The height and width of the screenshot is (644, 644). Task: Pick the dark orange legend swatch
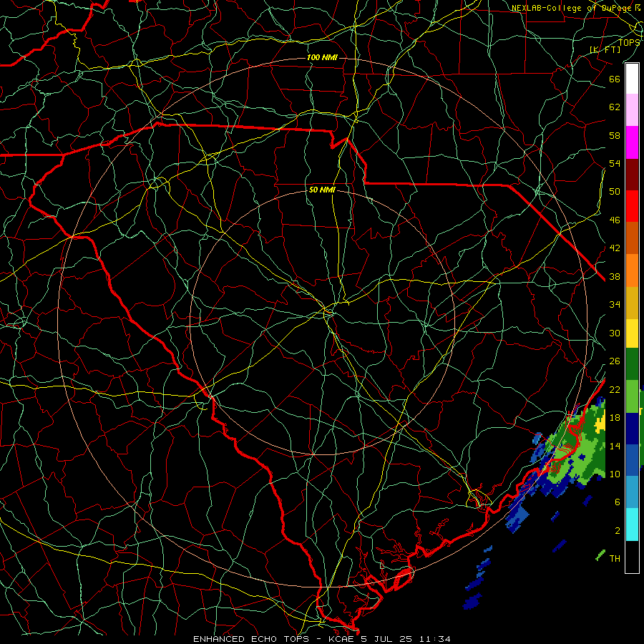coord(632,238)
